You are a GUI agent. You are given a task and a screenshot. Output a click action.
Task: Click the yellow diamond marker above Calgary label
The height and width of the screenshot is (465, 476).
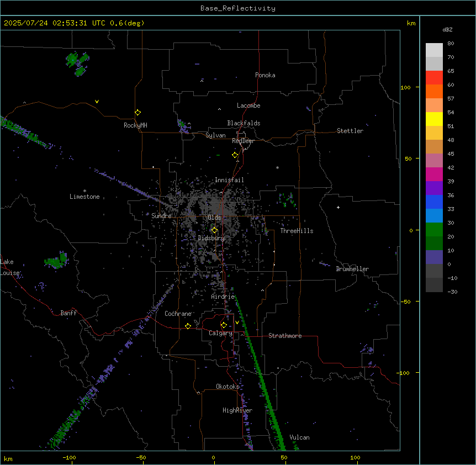(x=224, y=325)
